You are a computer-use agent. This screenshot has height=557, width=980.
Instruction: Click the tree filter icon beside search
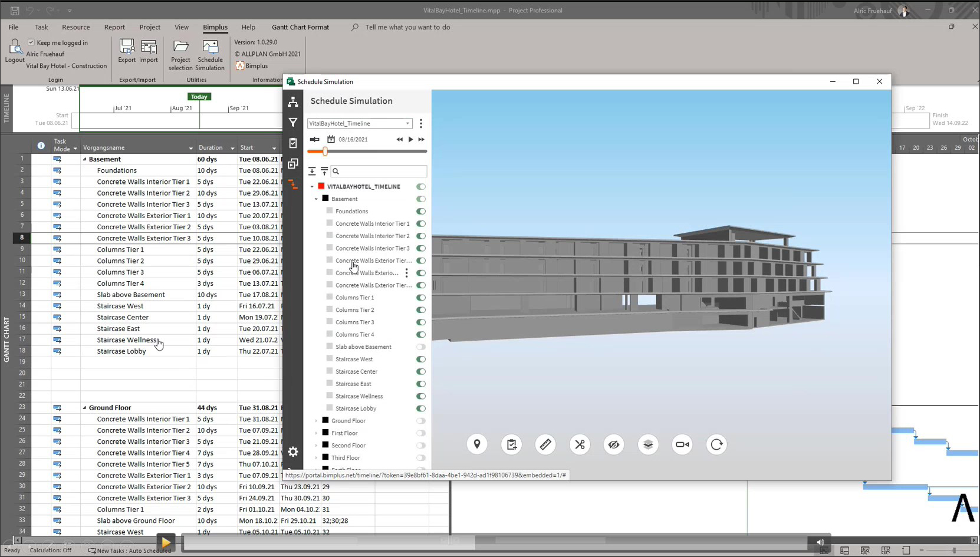pos(324,171)
